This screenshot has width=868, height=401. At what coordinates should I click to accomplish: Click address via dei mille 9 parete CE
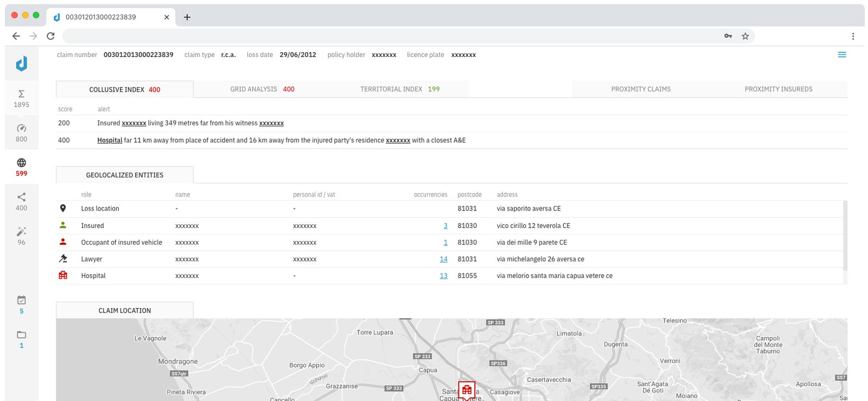[532, 243]
